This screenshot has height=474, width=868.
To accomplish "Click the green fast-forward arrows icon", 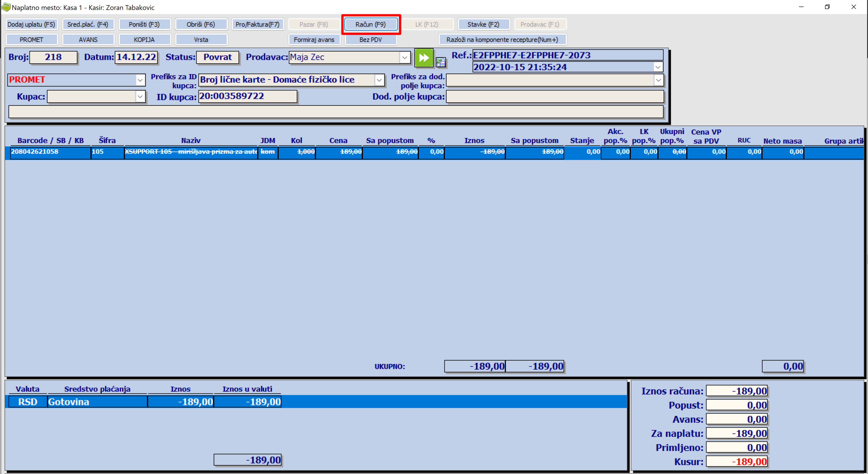I will (x=423, y=58).
